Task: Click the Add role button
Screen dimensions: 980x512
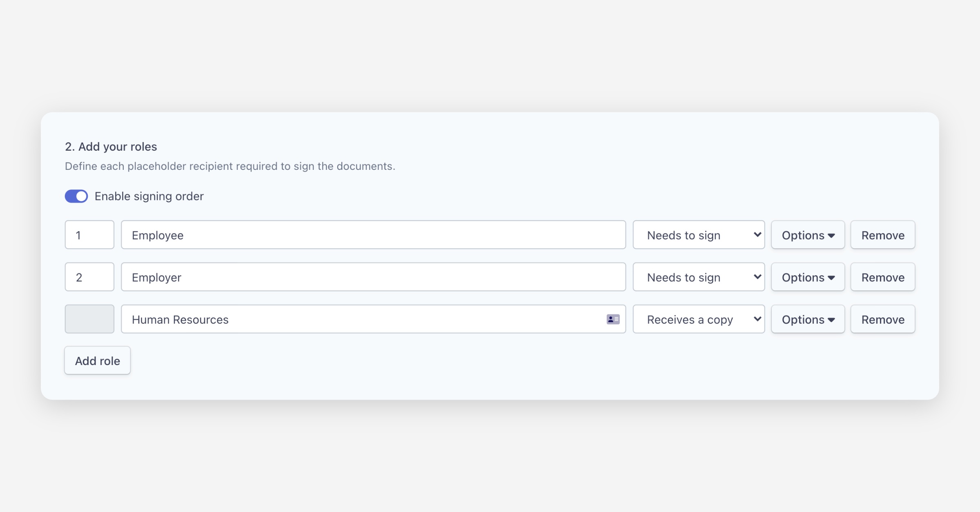Action: (x=97, y=361)
